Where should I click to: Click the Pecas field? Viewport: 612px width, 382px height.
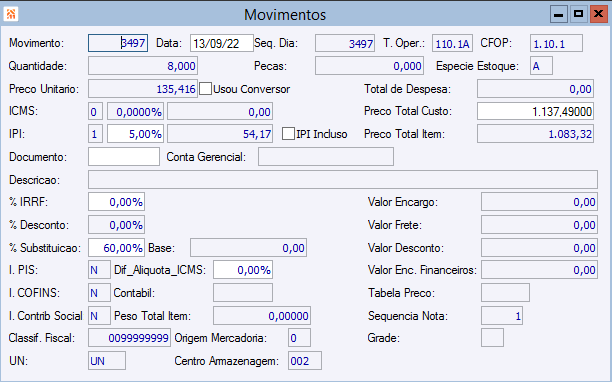[x=369, y=66]
